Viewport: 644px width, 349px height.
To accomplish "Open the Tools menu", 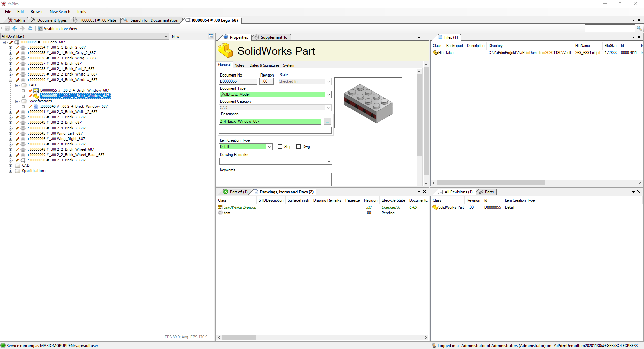I will tap(81, 12).
